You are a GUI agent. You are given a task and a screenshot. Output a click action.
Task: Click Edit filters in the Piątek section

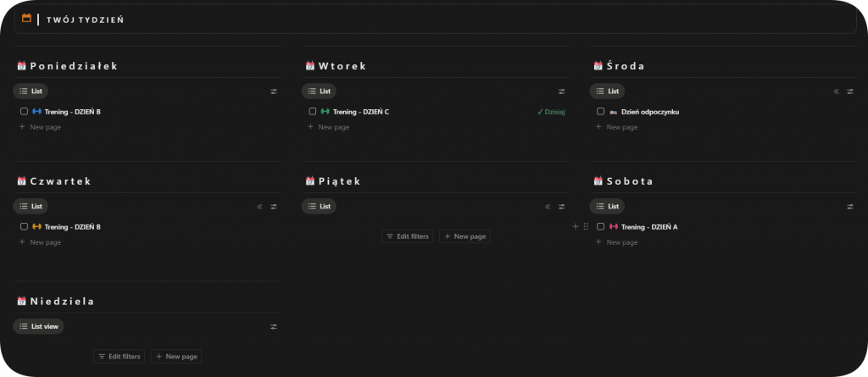[x=408, y=236]
